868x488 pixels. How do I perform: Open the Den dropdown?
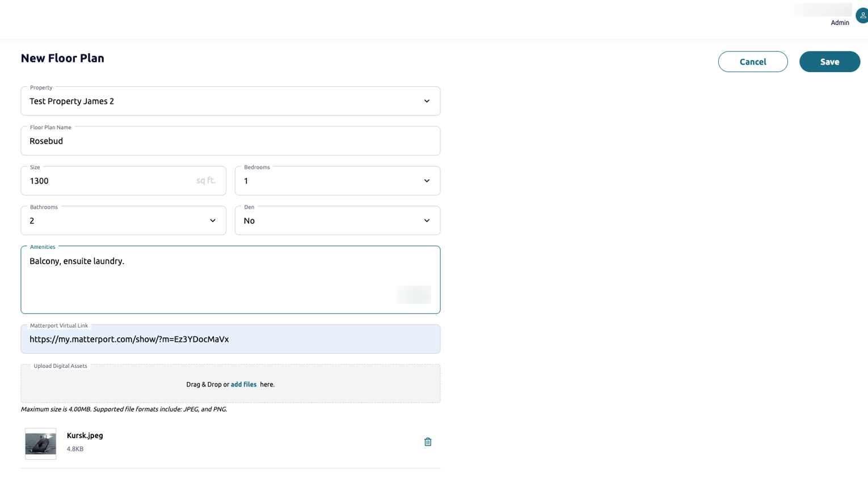[338, 220]
